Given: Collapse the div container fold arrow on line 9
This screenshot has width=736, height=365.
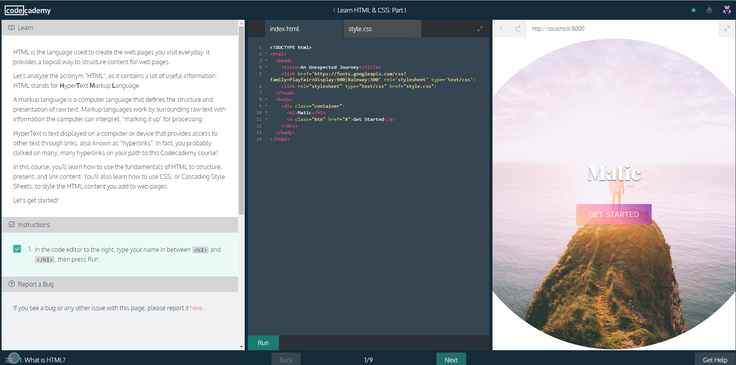Looking at the screenshot, I should pos(266,106).
